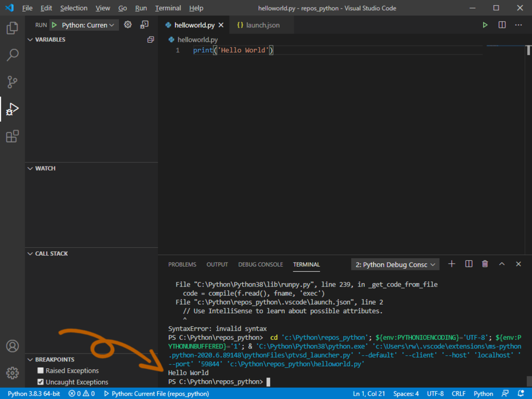The width and height of the screenshot is (532, 399).
Task: Open editor More Actions ellipsis
Action: pos(518,25)
